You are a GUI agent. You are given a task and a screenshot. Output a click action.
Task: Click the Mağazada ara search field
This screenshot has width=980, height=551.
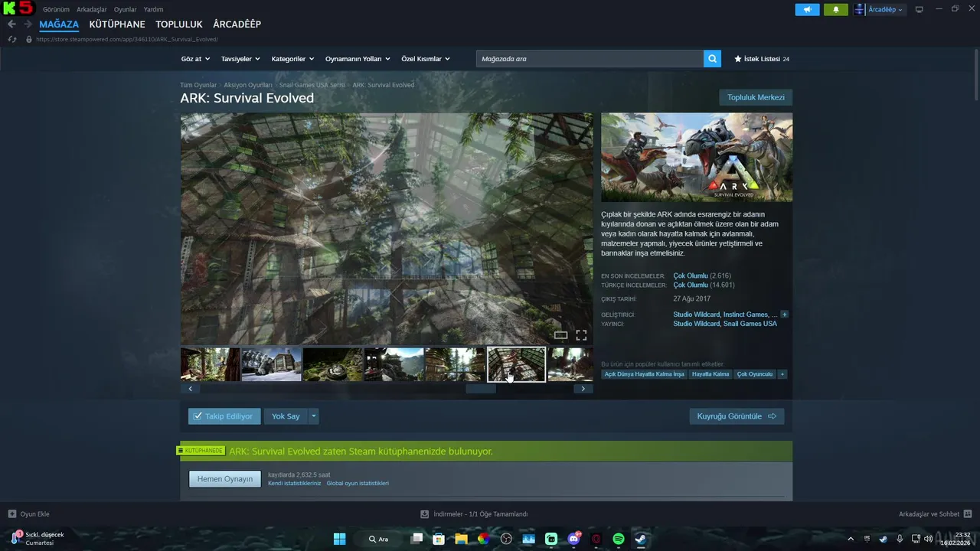click(590, 59)
